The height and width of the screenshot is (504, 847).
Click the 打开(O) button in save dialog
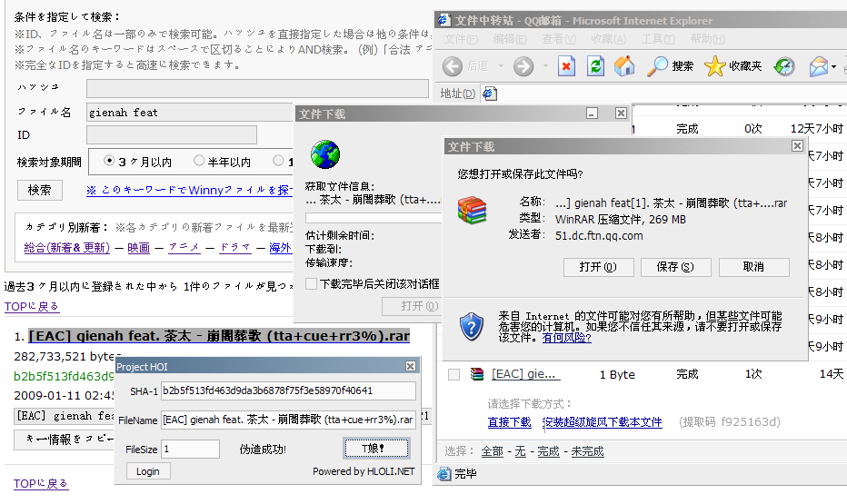598,267
